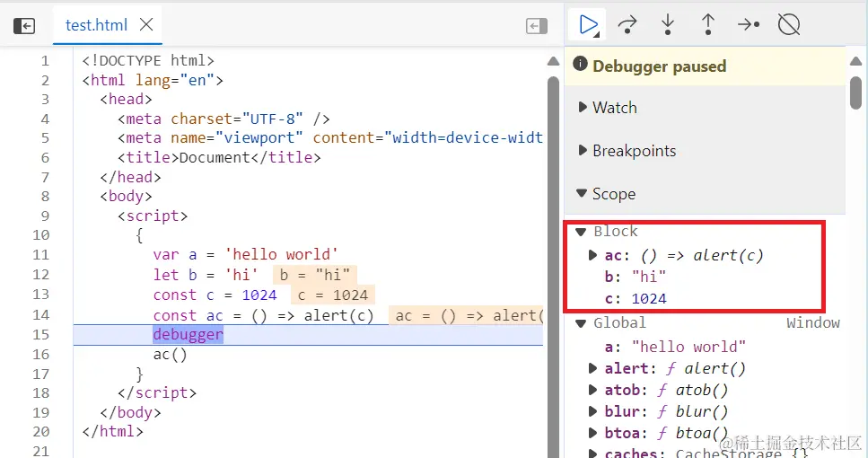Image resolution: width=868 pixels, height=458 pixels.
Task: Expand the ac arrow function entry
Action: (592, 255)
